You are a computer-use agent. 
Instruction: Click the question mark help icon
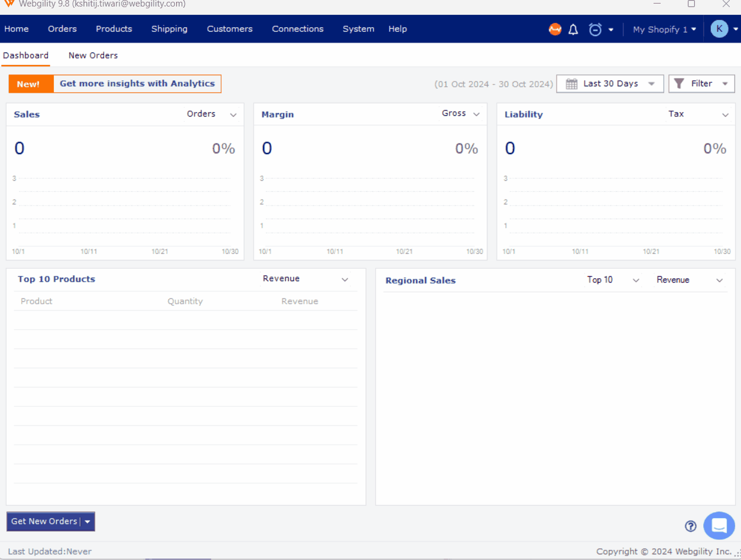click(691, 526)
